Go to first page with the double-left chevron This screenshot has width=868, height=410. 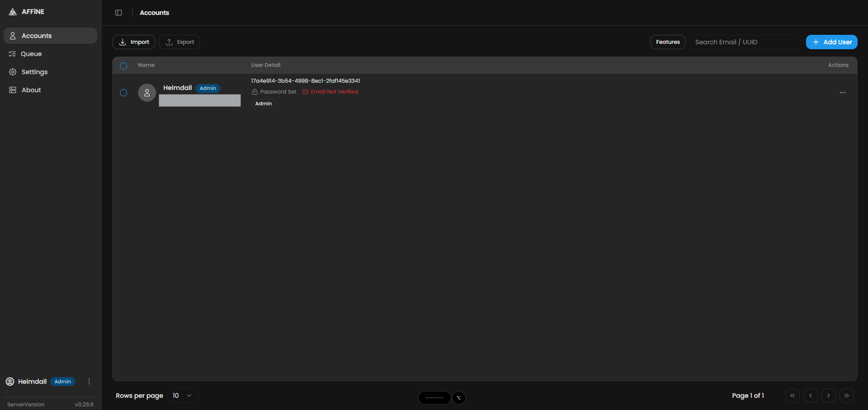[x=792, y=396]
